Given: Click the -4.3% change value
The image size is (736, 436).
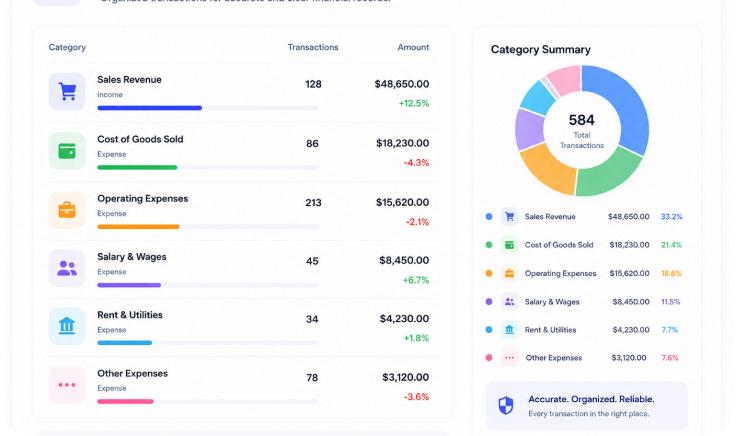Looking at the screenshot, I should [x=416, y=163].
